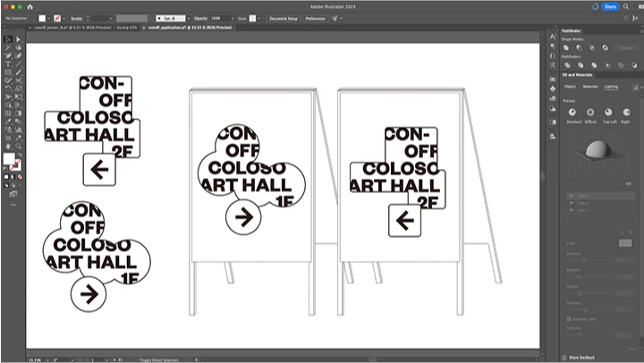The image size is (644, 363).
Task: Click the Document Setup button
Action: pyautogui.click(x=283, y=18)
